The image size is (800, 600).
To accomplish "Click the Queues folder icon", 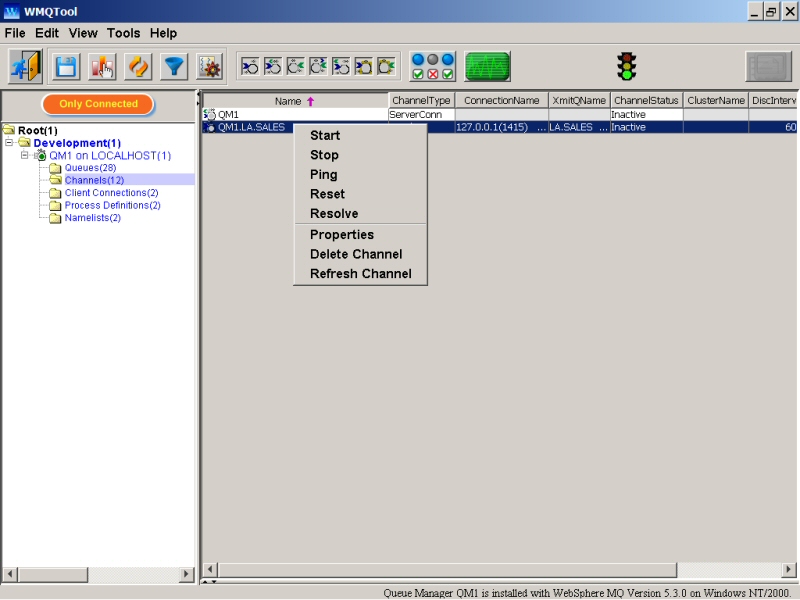I will (x=55, y=168).
